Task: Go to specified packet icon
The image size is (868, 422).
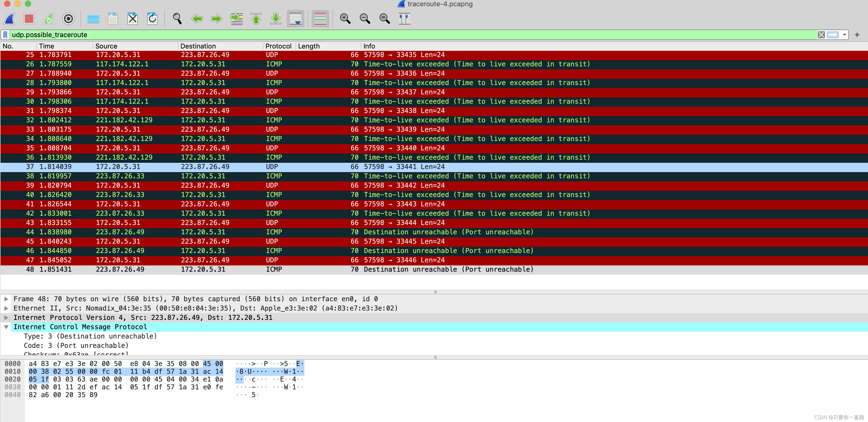Action: click(x=236, y=18)
